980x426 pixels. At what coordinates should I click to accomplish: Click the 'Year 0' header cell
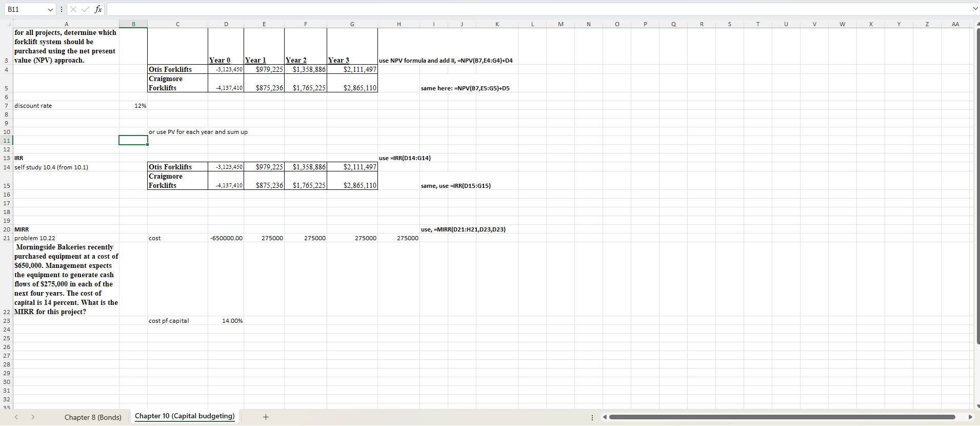[226, 46]
